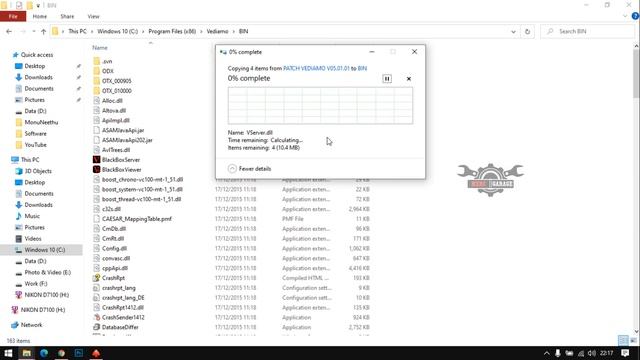This screenshot has width=640, height=360.
Task: Select BlackBoxViewer application icon
Action: [x=96, y=169]
